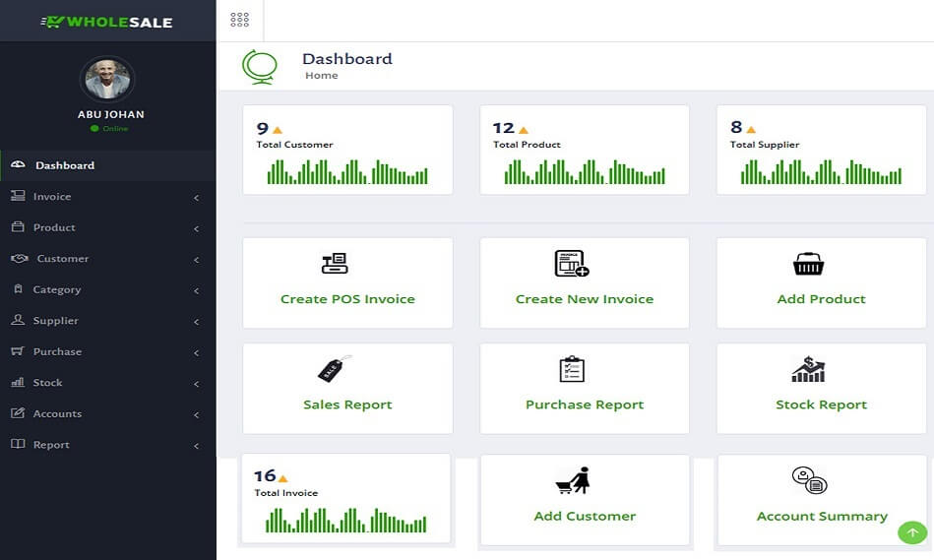Click the Wholesale logo
The width and height of the screenshot is (934, 560).
click(x=106, y=22)
